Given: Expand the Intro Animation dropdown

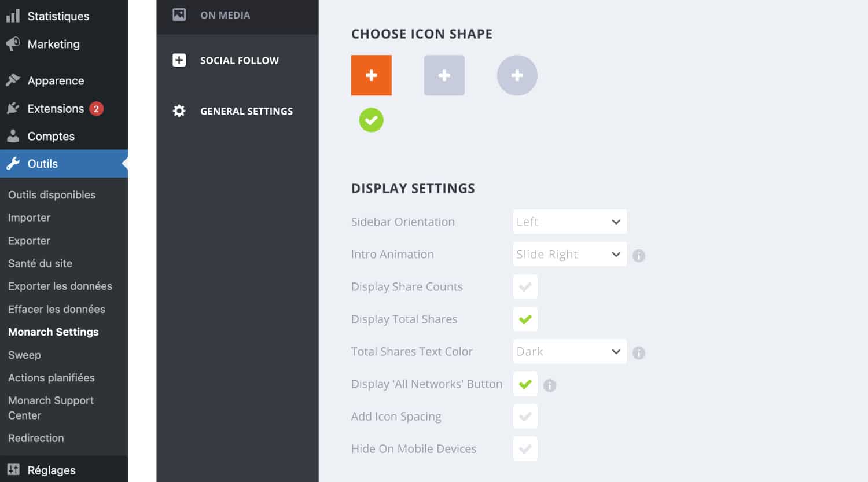Looking at the screenshot, I should [570, 254].
